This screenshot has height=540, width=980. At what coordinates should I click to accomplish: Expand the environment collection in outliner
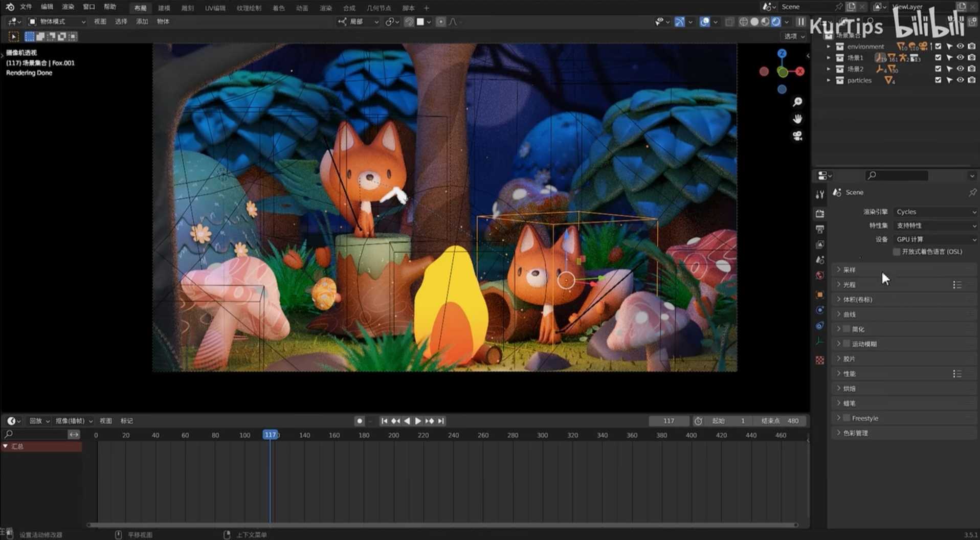pyautogui.click(x=829, y=46)
